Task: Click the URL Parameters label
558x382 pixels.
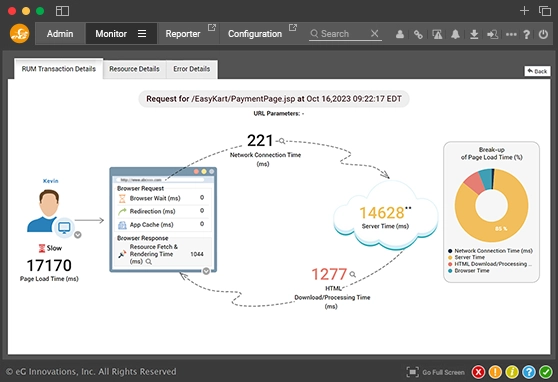Action: tap(279, 114)
